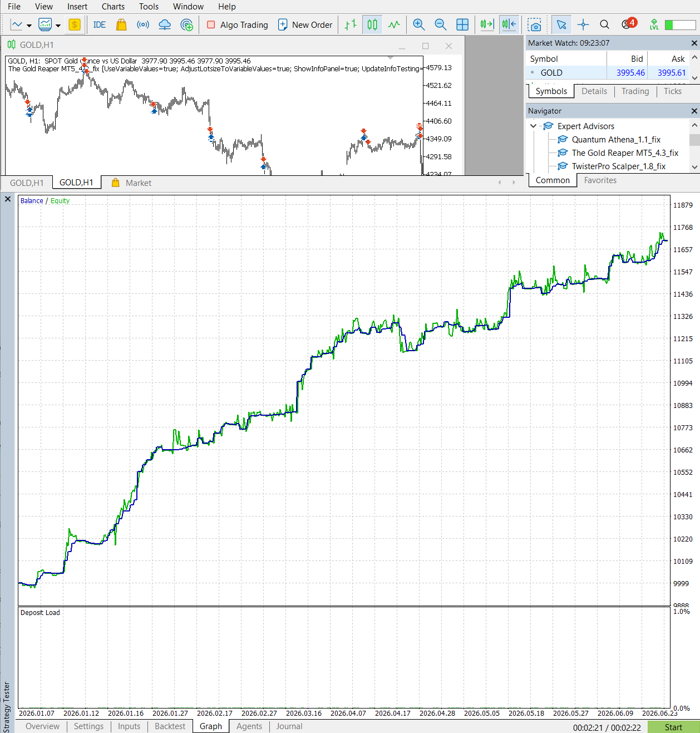Select Quantum Athena_1.1_fix expert advisor
The height and width of the screenshot is (733, 700).
(x=616, y=140)
